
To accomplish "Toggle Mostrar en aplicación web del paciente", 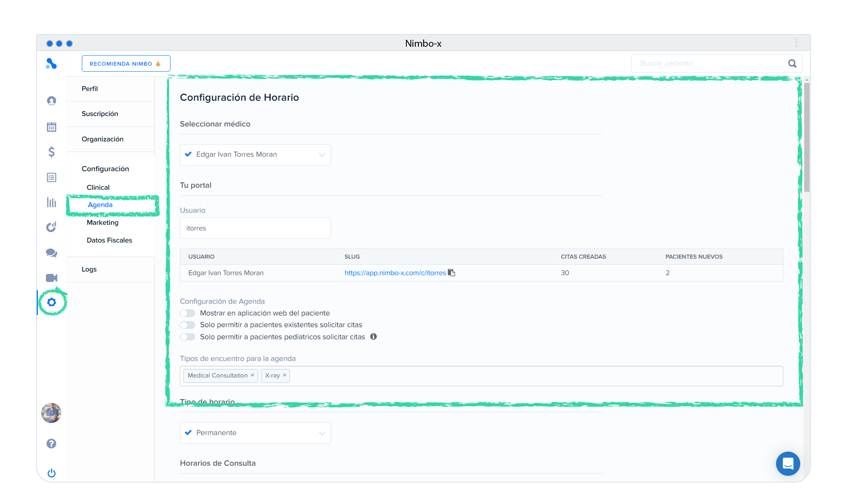I will (187, 313).
